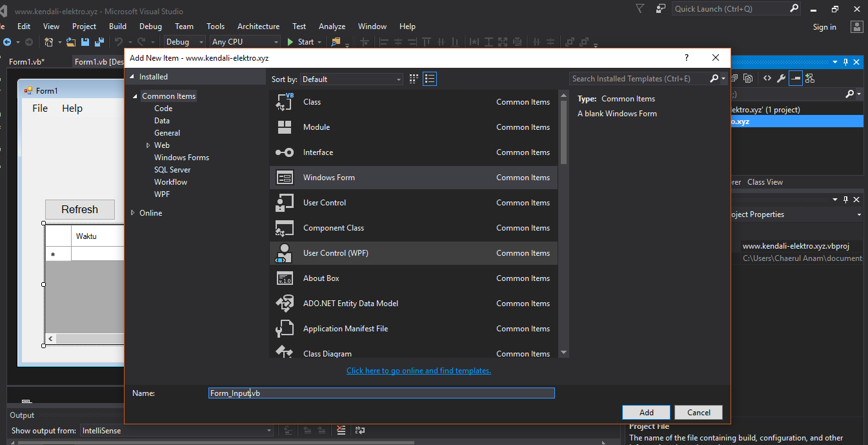Click the Open File toolbar icon
868x445 pixels.
point(70,42)
